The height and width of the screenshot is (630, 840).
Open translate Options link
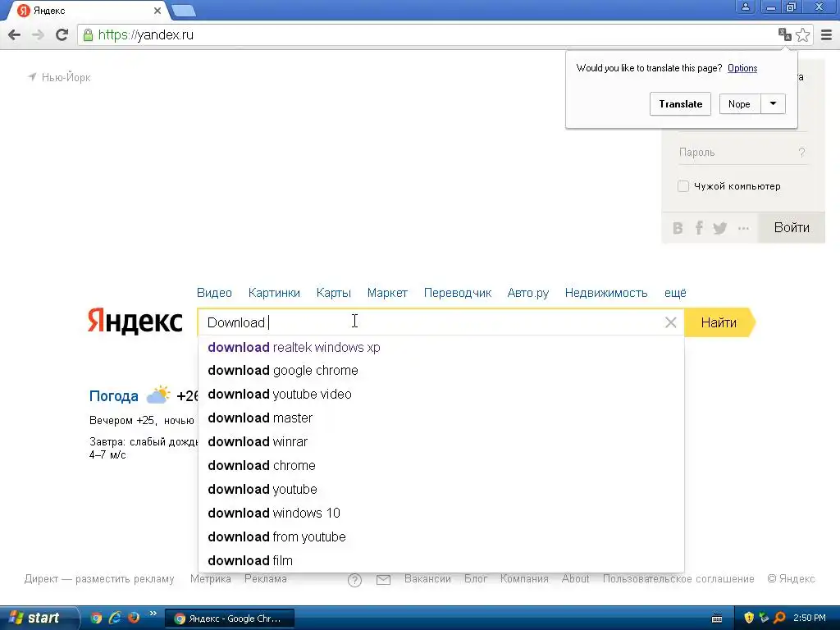[742, 68]
